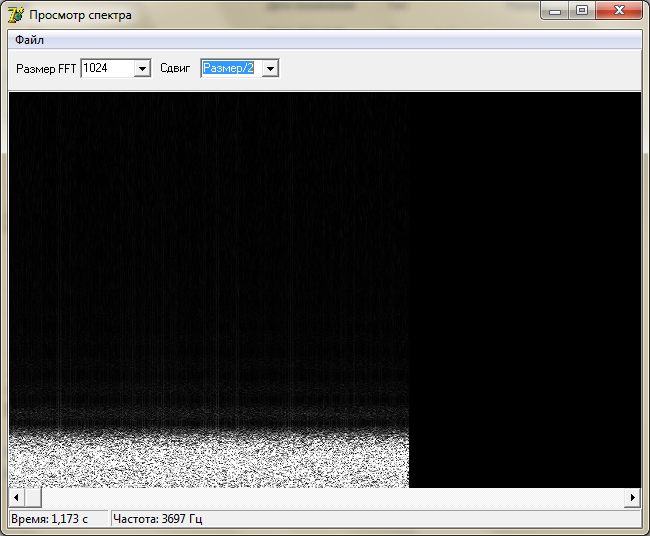Click the left scroll arrow of horizontal scrollbar
The width and height of the screenshot is (650, 536).
pos(16,497)
